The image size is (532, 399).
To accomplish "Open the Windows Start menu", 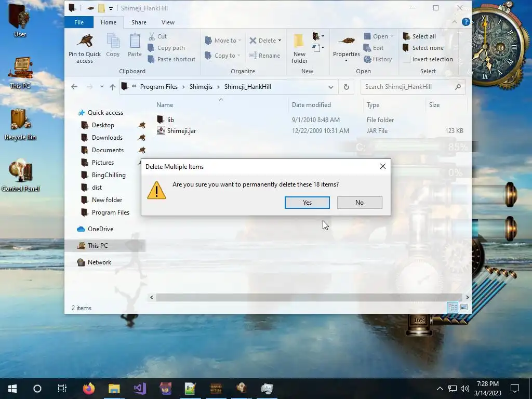I will coord(12,389).
